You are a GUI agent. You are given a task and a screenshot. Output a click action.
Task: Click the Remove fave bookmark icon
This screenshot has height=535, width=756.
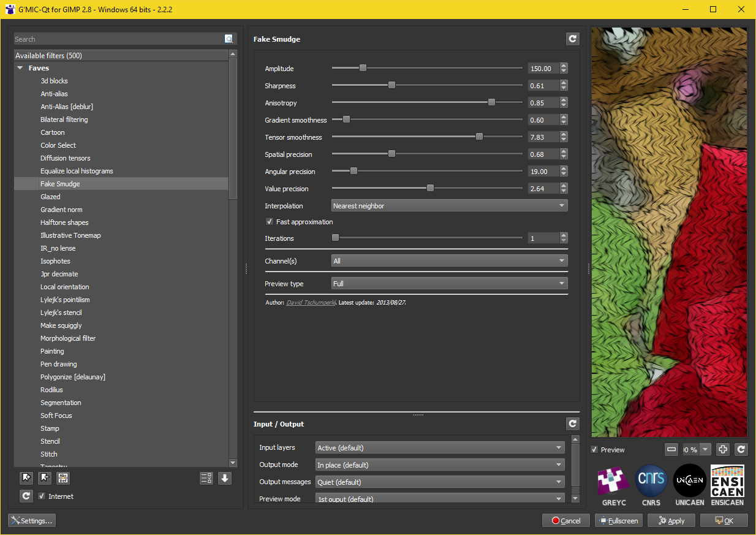point(45,478)
